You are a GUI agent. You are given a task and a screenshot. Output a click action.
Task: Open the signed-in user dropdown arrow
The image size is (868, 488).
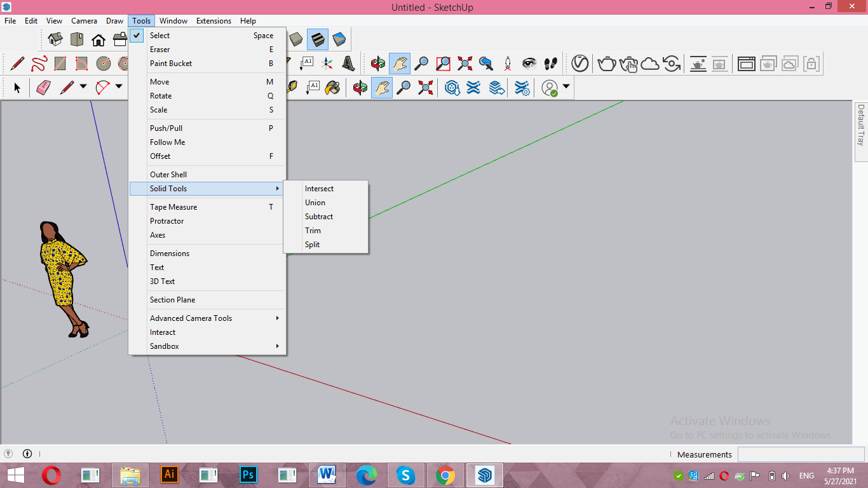point(566,86)
